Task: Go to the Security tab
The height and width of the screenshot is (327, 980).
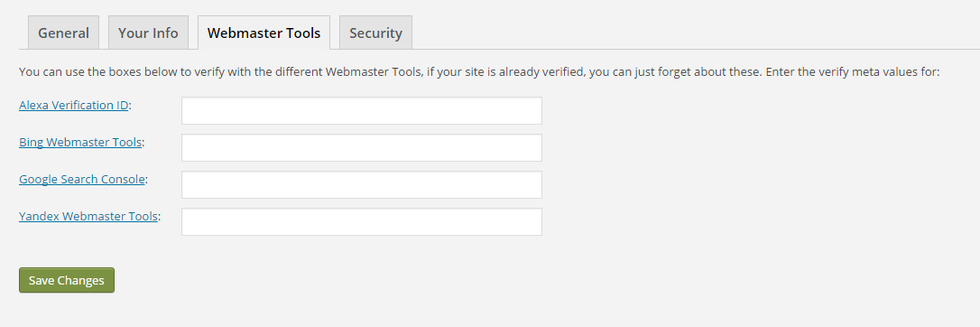Action: (x=375, y=33)
